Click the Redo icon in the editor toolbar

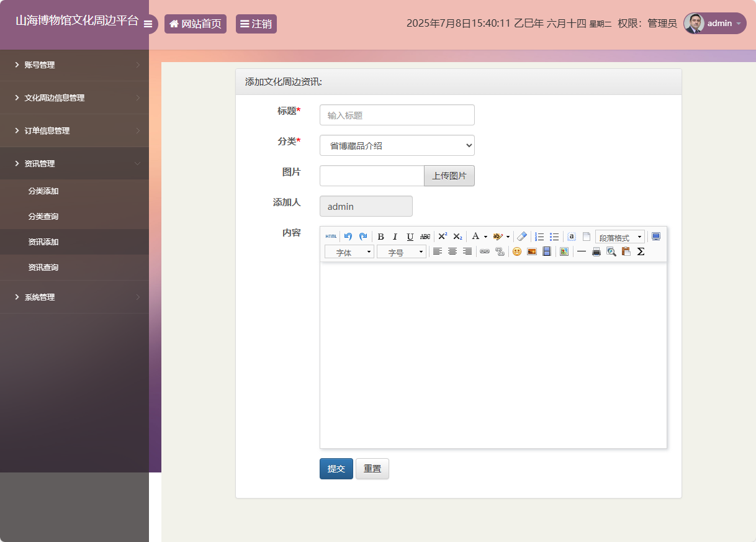363,237
